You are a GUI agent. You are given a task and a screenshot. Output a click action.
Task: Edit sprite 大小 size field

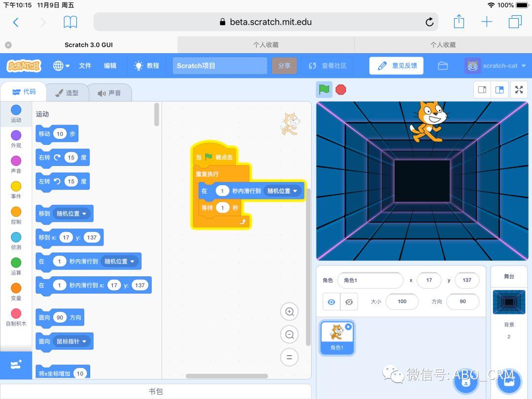402,301
